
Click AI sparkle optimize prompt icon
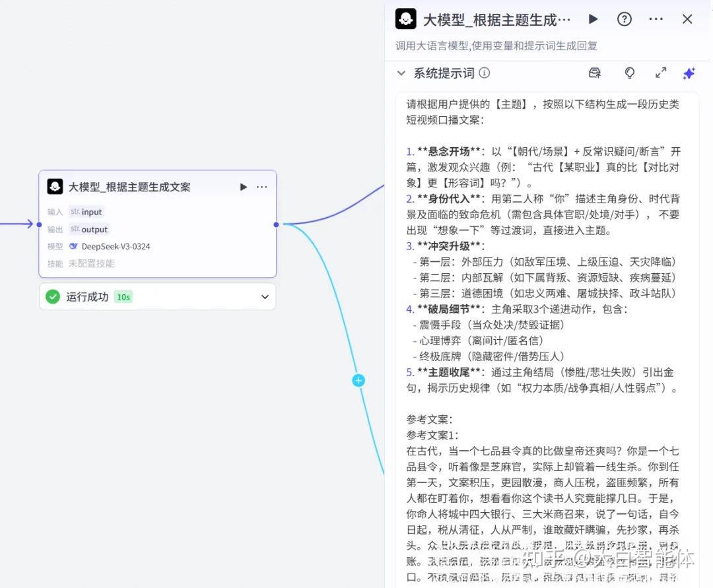(x=689, y=73)
